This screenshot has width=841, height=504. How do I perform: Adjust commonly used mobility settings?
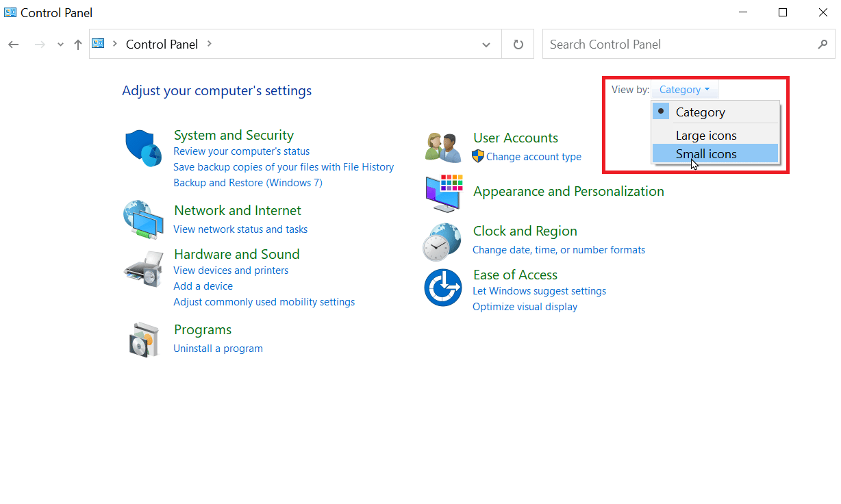[264, 302]
